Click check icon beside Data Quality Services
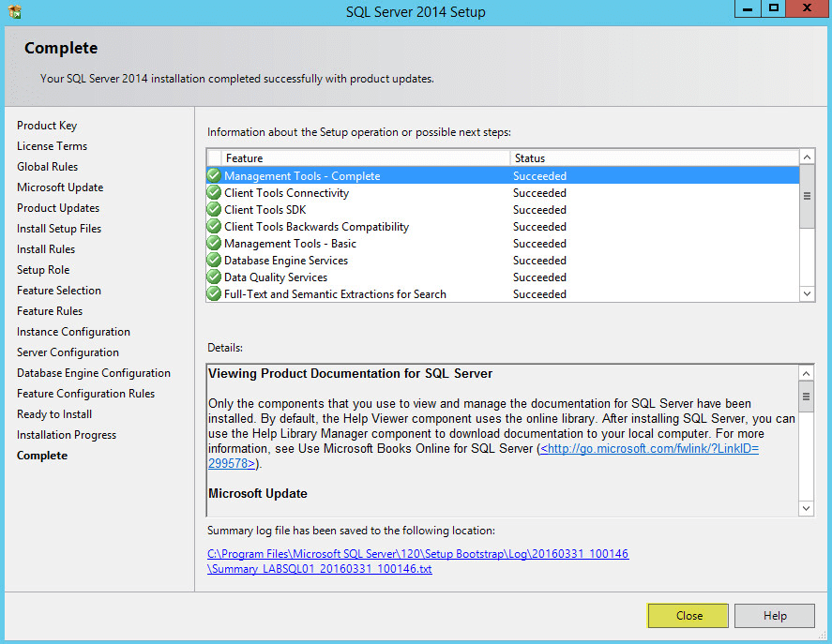 pos(214,277)
